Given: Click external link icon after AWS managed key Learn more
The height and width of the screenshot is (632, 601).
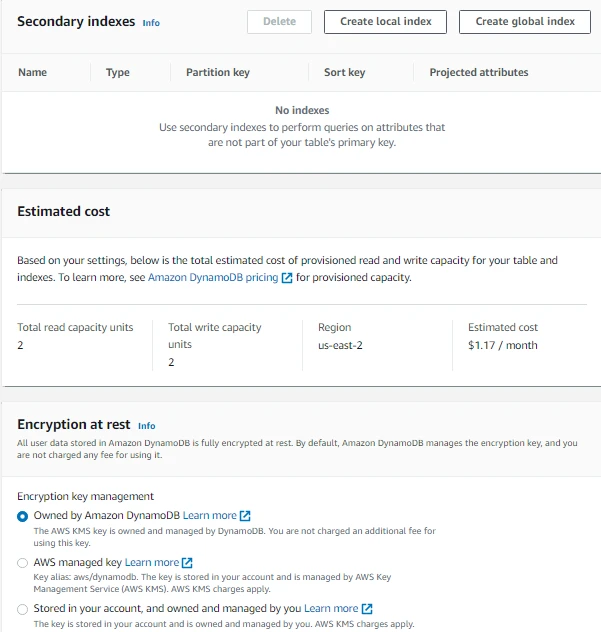Looking at the screenshot, I should point(188,563).
